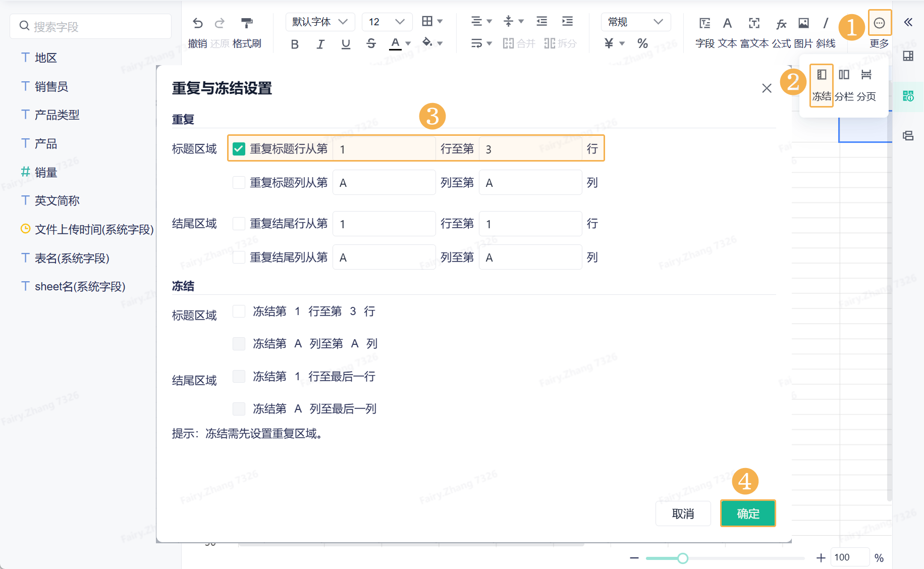Insert a formula (公式) element
Image resolution: width=924 pixels, height=569 pixels.
(x=781, y=32)
